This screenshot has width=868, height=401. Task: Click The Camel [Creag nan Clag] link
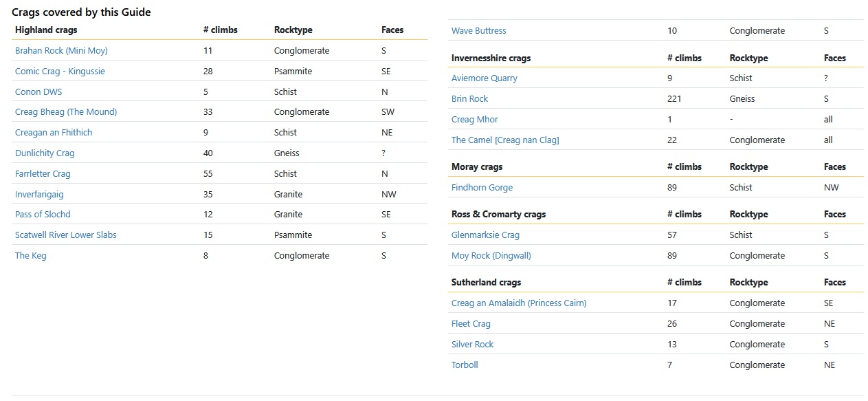pos(505,140)
